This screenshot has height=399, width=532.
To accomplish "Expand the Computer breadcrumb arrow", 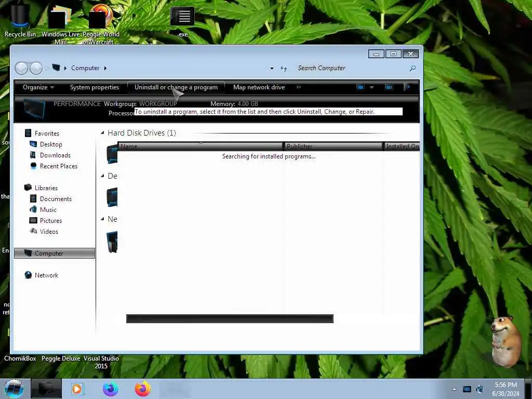I will [x=105, y=68].
